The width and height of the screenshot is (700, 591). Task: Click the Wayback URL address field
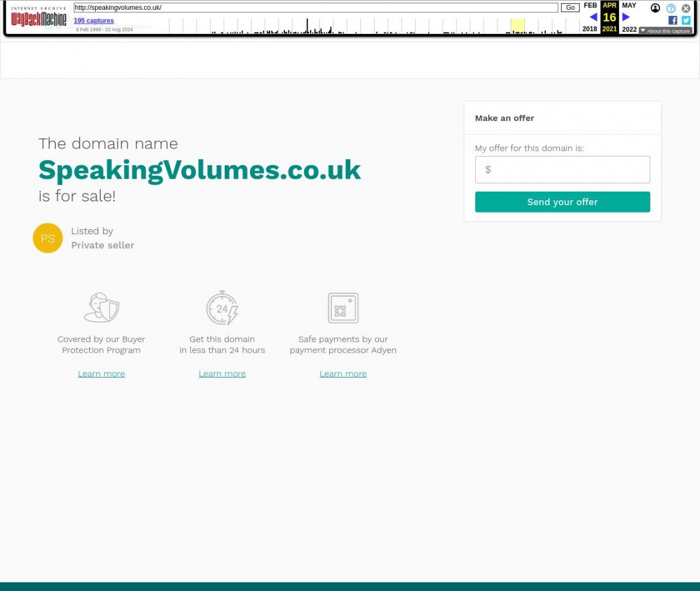tap(316, 8)
